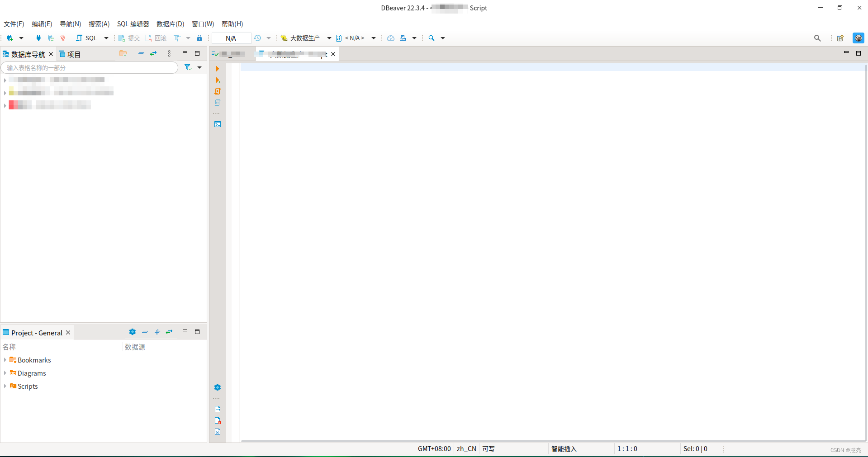The width and height of the screenshot is (868, 457).
Task: Toggle 智能插入 smart insert mode
Action: click(x=564, y=449)
